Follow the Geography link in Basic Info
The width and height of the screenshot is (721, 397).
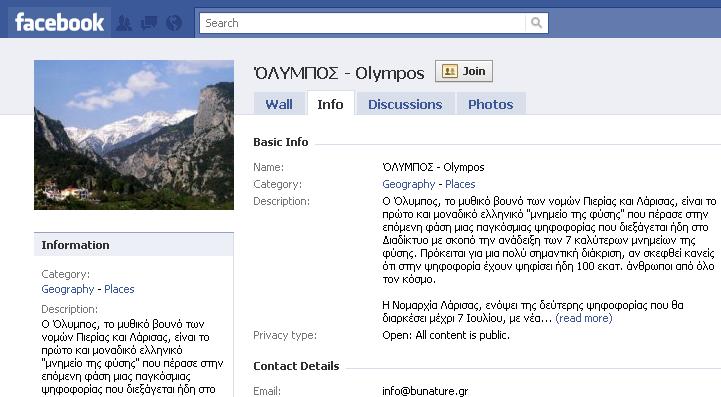tap(408, 184)
